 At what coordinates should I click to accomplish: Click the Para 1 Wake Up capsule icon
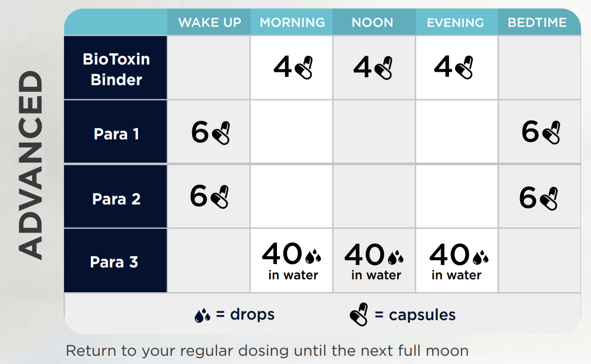tap(221, 133)
